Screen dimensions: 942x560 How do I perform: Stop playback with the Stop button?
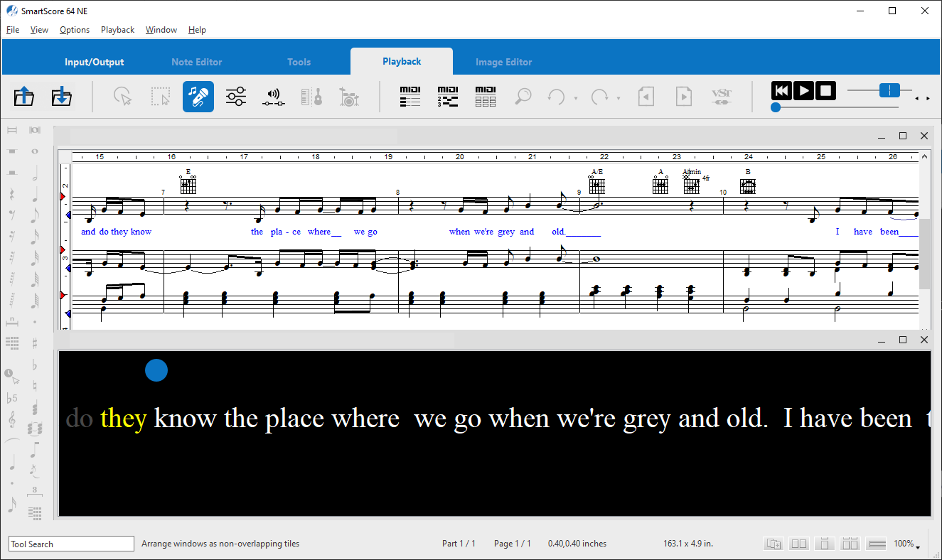(x=825, y=90)
